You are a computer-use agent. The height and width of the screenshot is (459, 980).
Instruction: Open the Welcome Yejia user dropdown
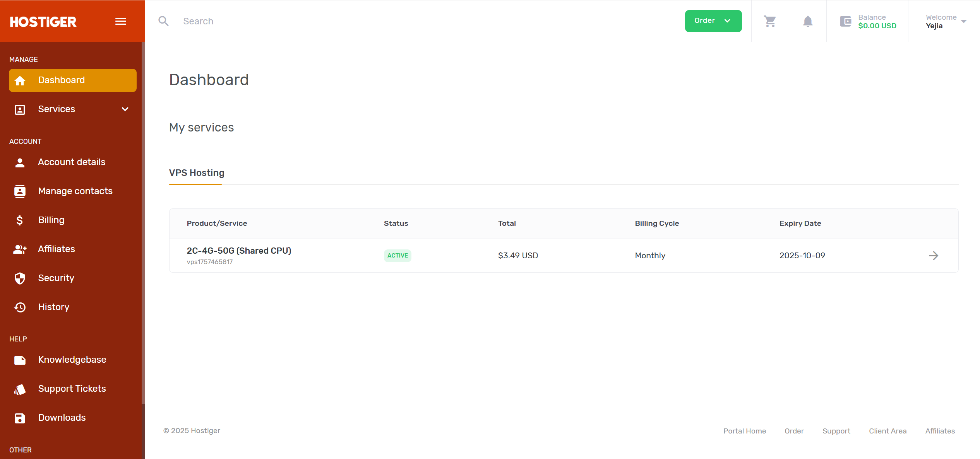(x=946, y=21)
